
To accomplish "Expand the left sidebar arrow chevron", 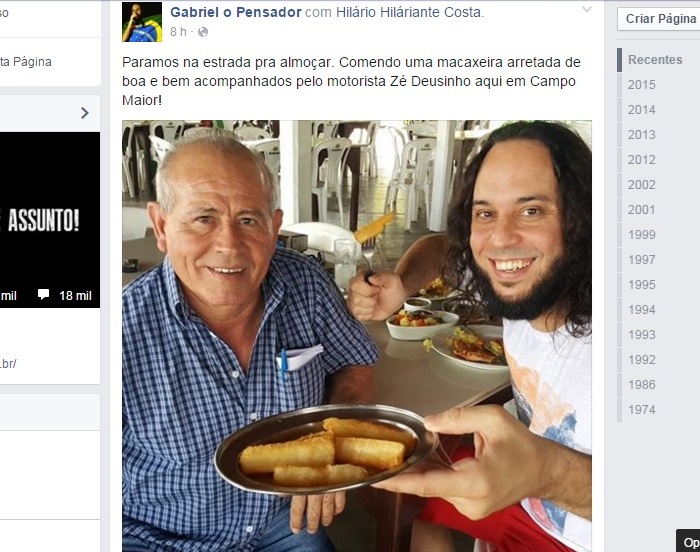I will pos(84,113).
